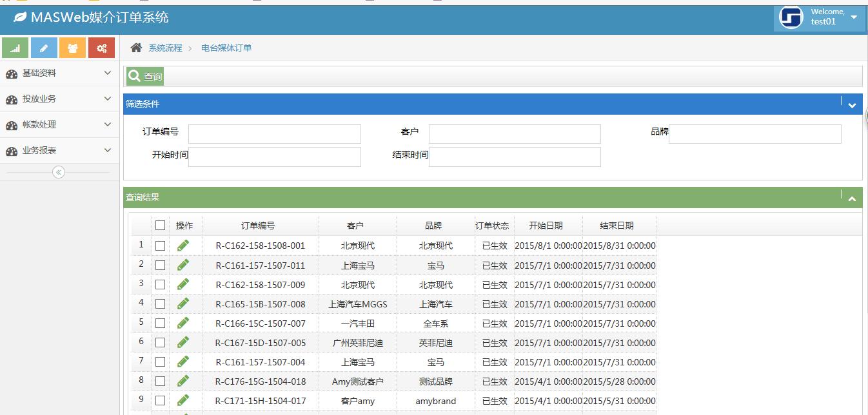Click the home icon in breadcrumb
This screenshot has height=415, width=868.
click(136, 48)
